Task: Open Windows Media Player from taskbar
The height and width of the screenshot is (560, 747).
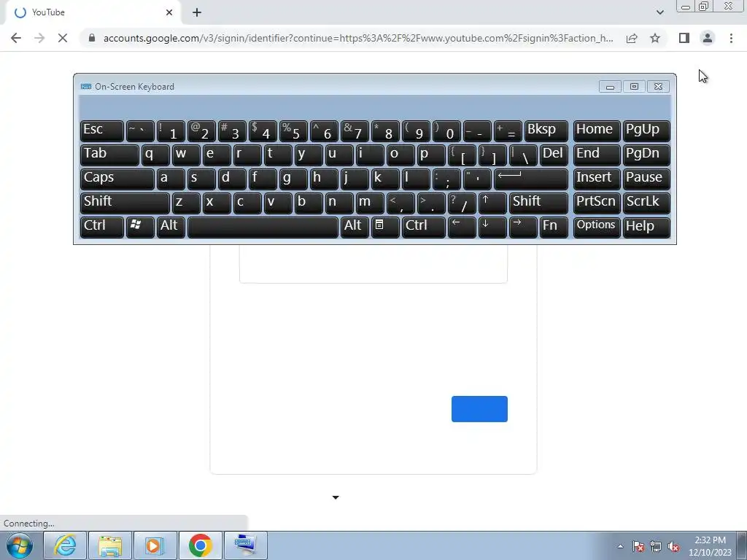Action: (x=155, y=545)
